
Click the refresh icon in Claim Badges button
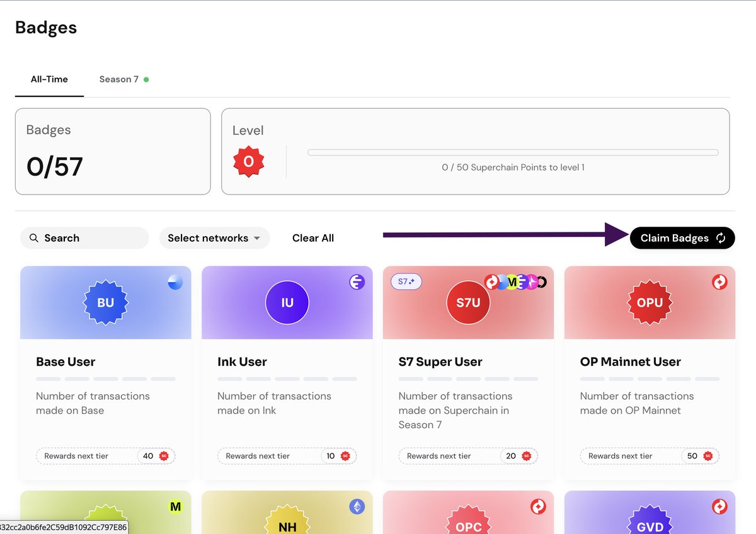[721, 238]
